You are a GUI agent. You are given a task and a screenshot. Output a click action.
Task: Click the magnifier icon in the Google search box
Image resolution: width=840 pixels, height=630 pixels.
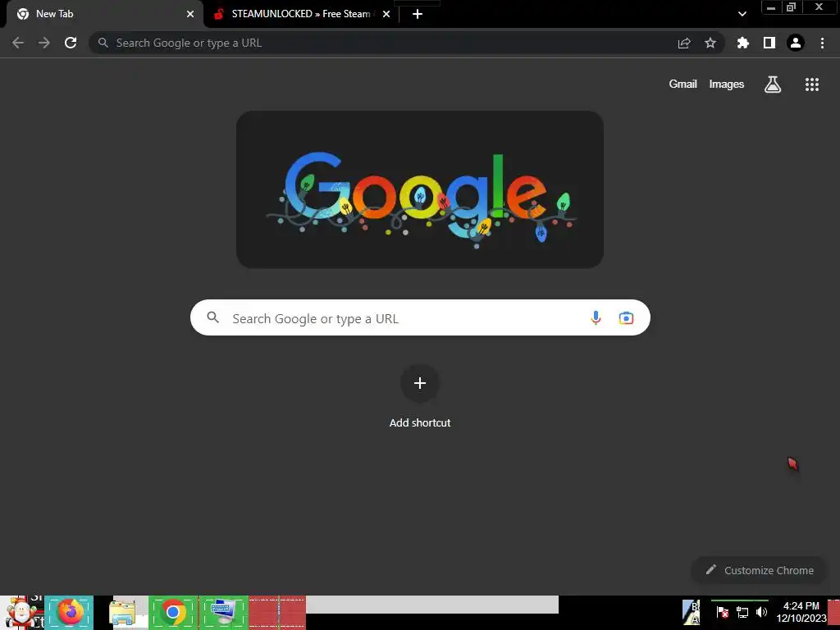(213, 317)
